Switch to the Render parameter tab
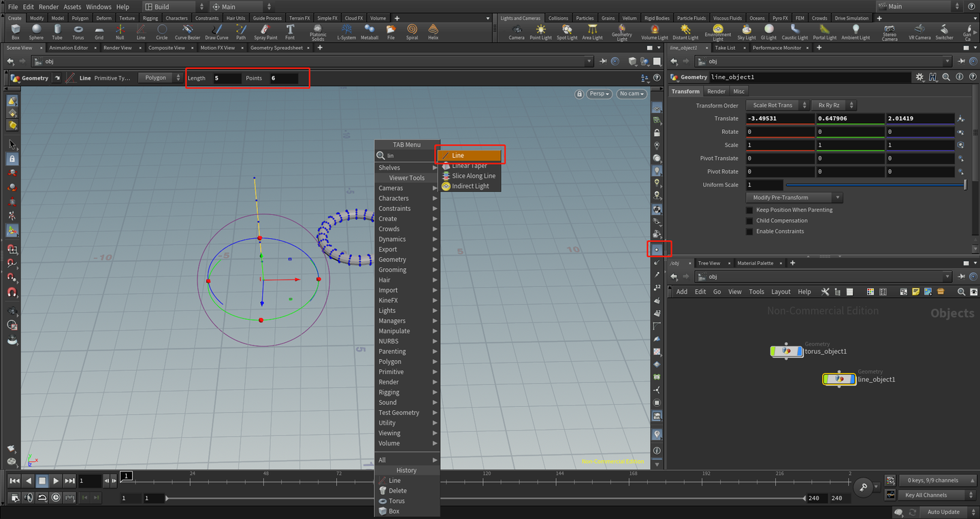This screenshot has height=519, width=980. click(x=716, y=91)
